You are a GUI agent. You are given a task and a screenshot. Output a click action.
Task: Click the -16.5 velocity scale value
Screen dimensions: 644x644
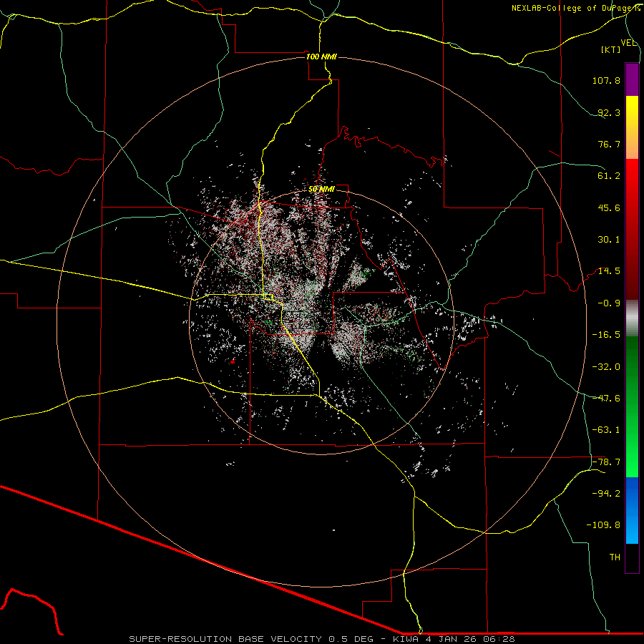tap(606, 335)
